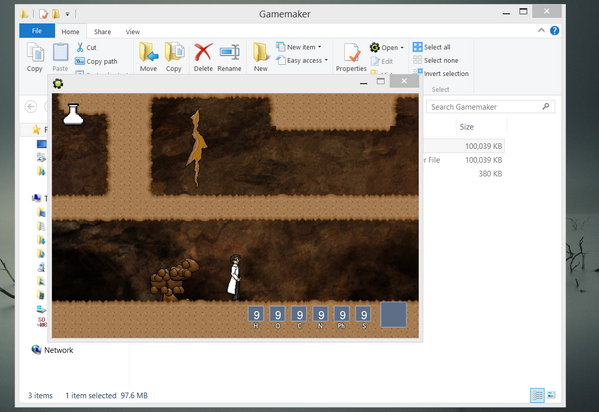Click the search magnifier icon
599x412 pixels.
tap(546, 107)
